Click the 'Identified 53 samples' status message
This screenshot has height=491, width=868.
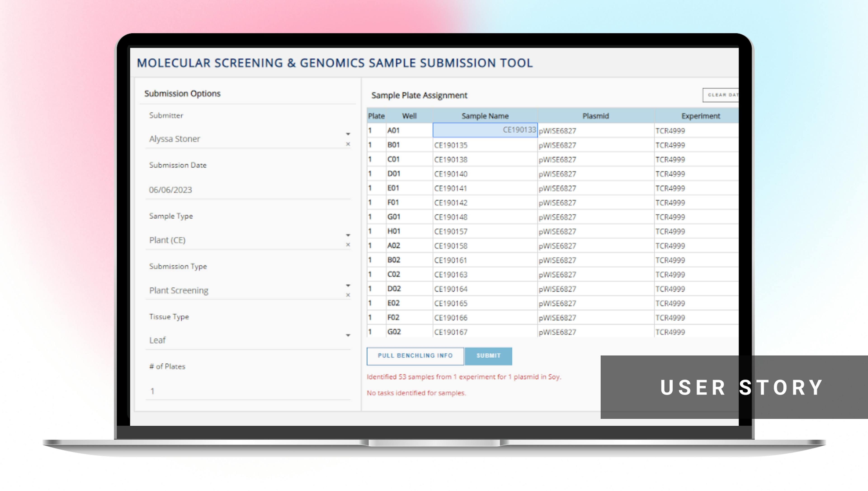pos(464,377)
